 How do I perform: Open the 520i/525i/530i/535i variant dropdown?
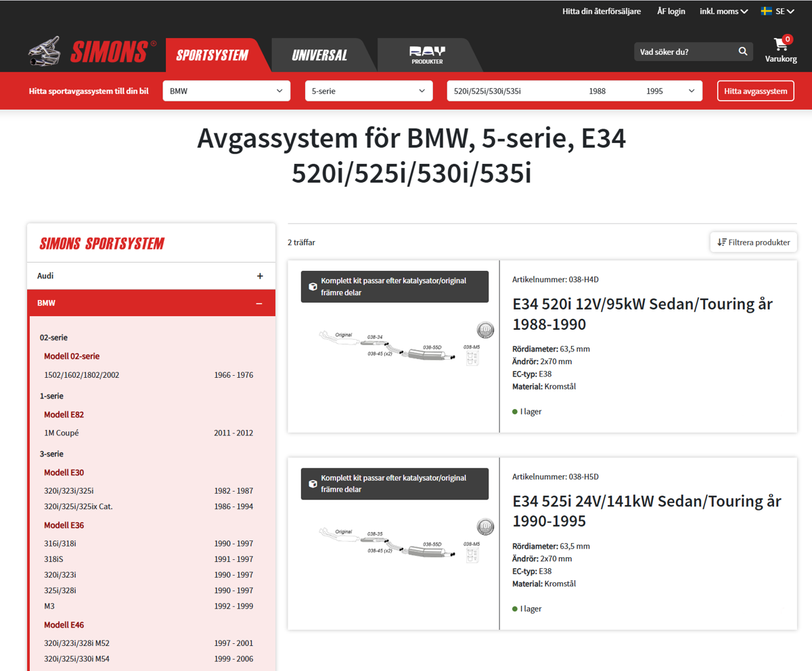click(x=574, y=91)
